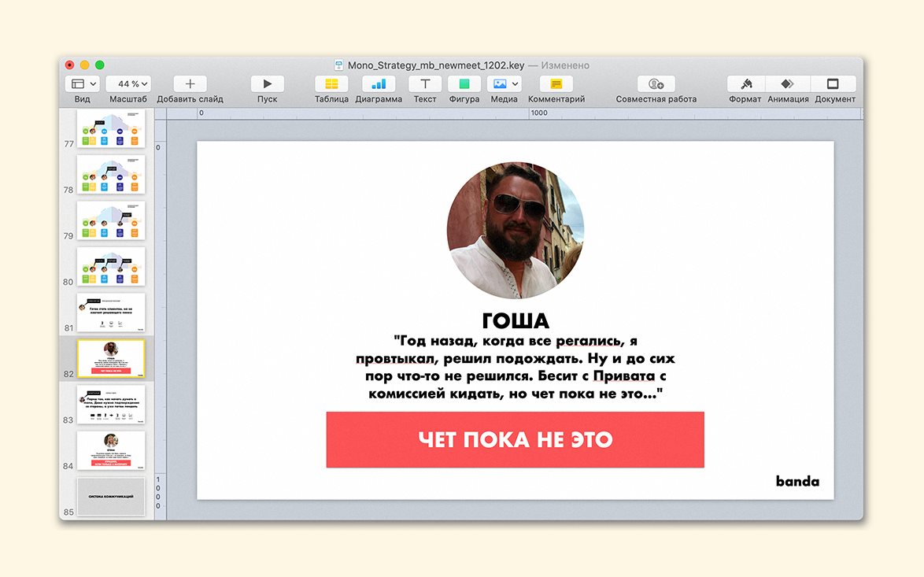
Task: Insert a shape with the Фигура icon
Action: coord(464,83)
